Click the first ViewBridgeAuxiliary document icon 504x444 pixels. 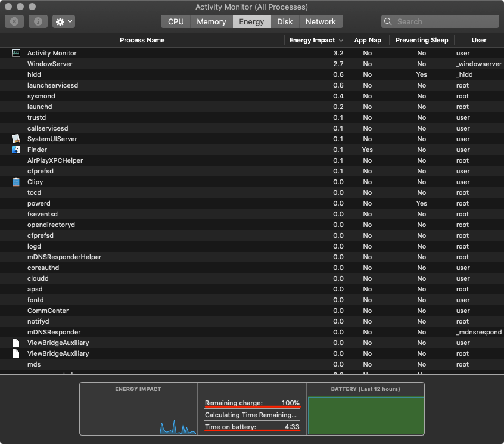click(16, 343)
